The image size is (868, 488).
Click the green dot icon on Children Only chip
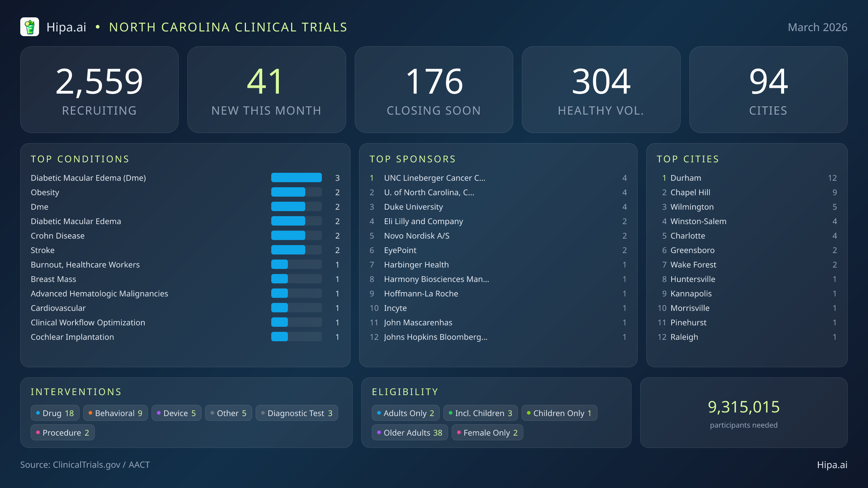click(529, 413)
